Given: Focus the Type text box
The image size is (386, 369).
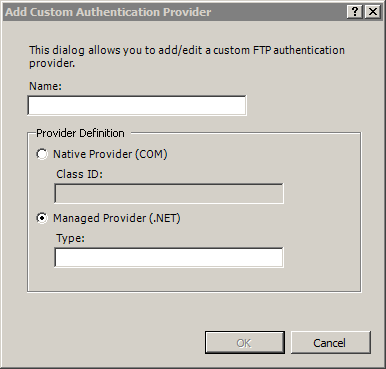Looking at the screenshot, I should [169, 257].
